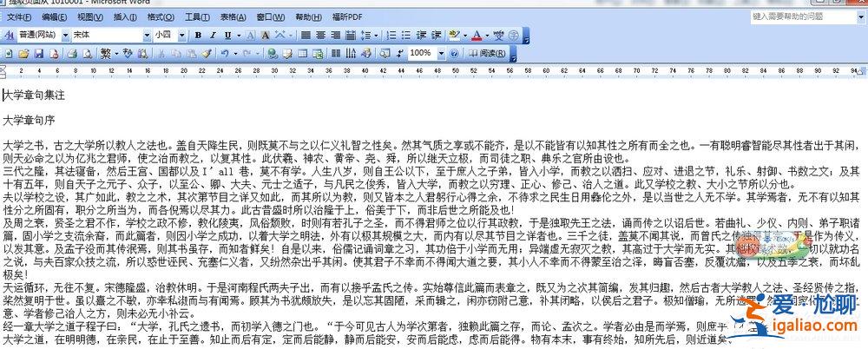The width and height of the screenshot is (868, 349).
Task: Toggle character border button
Action: [x=250, y=36]
